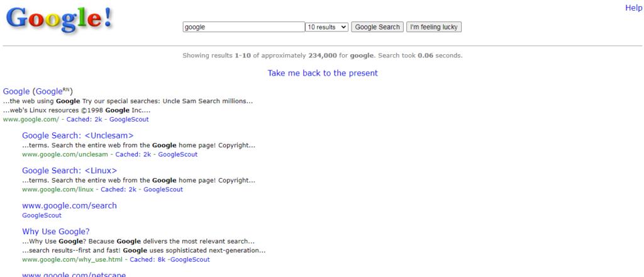Click GoogleScout for the unclesam result
This screenshot has height=277, width=644.
(178, 154)
